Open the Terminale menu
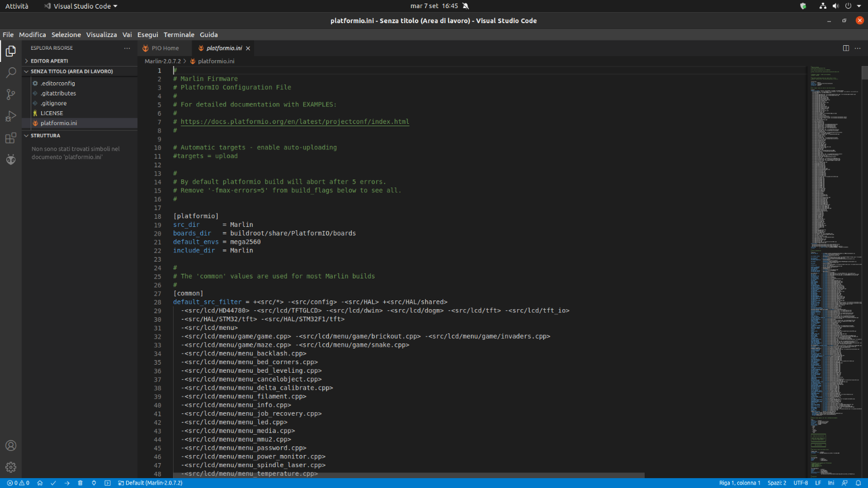Screen dimensions: 868x488 179,35
